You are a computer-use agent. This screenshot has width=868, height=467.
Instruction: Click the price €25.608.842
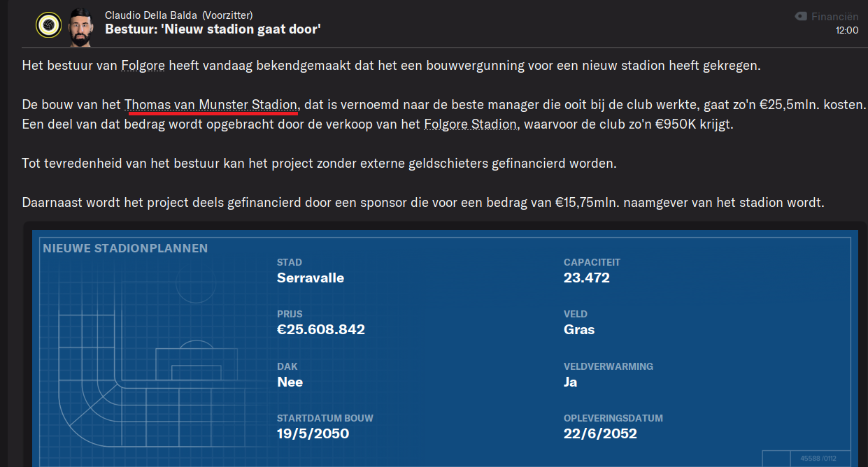pos(321,329)
